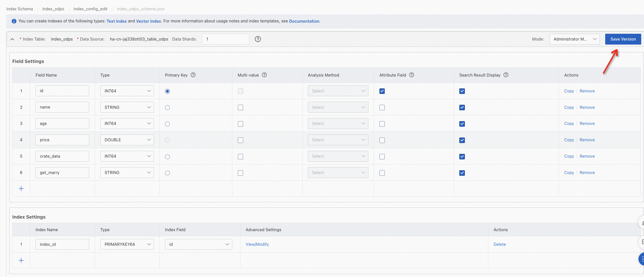Select name as primary key

coord(167,108)
